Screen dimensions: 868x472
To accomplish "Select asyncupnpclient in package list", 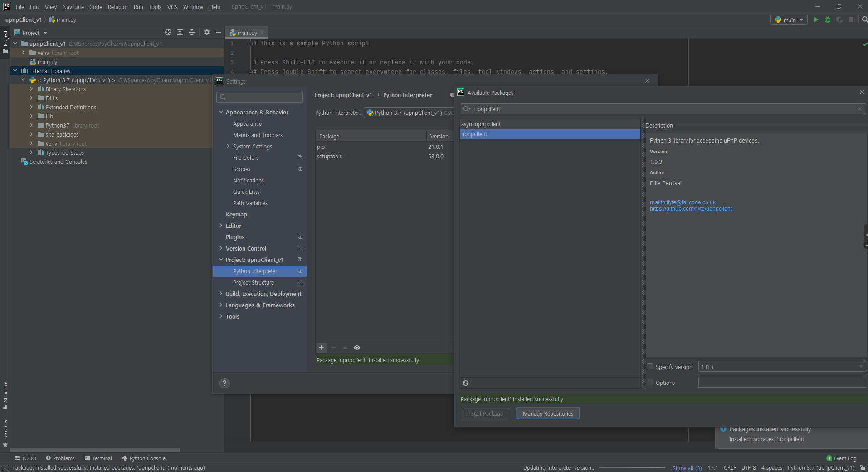I will point(550,124).
